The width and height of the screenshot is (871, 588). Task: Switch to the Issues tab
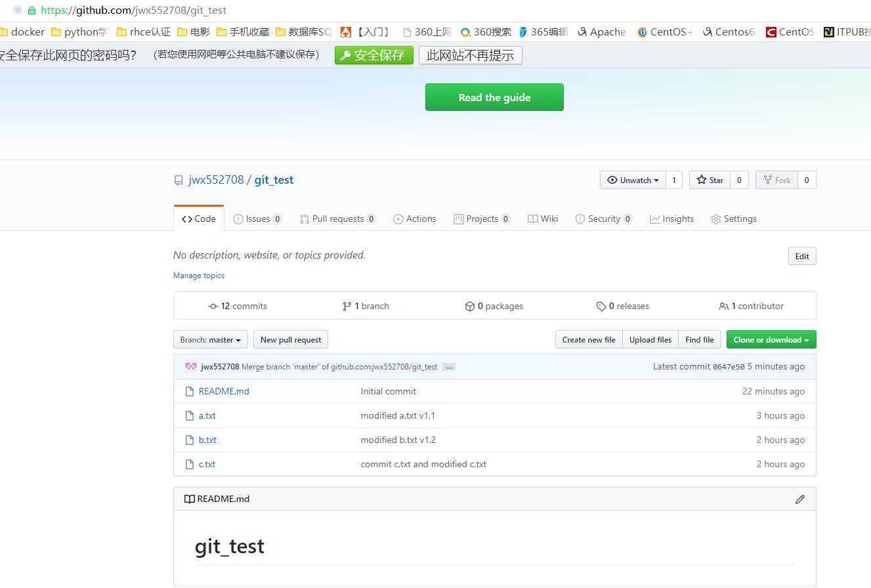(257, 219)
